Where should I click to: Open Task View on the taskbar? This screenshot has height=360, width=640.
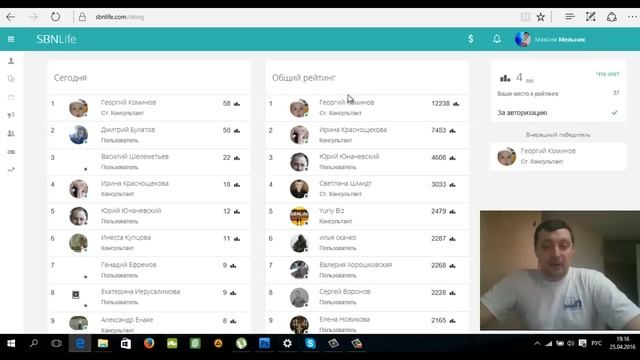[56, 344]
